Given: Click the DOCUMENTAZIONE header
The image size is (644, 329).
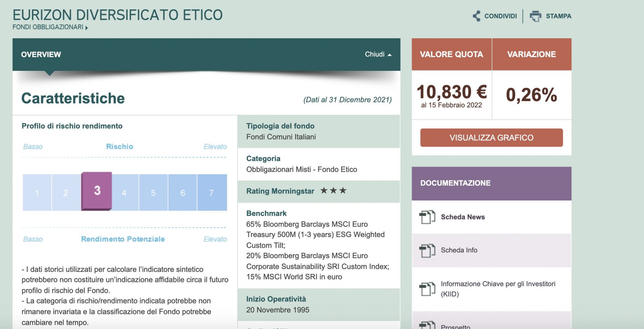Looking at the screenshot, I should [491, 183].
